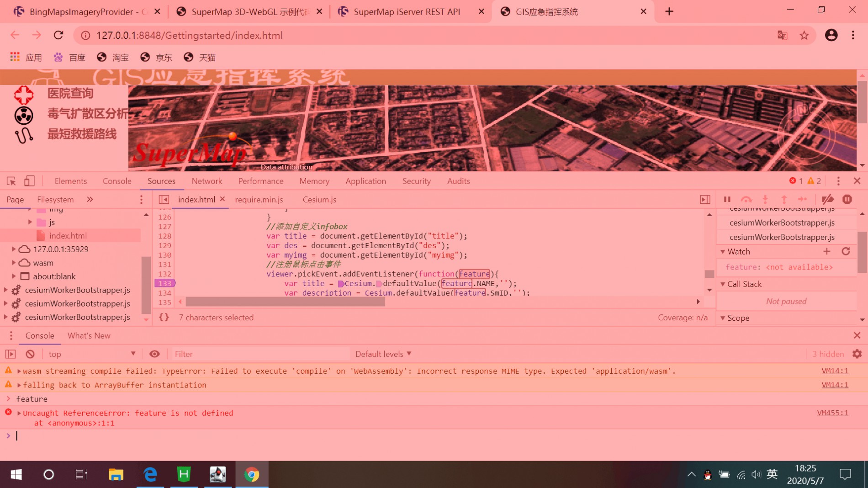The height and width of the screenshot is (488, 868).
Task: Click the Step debugger icon
Action: coord(803,200)
